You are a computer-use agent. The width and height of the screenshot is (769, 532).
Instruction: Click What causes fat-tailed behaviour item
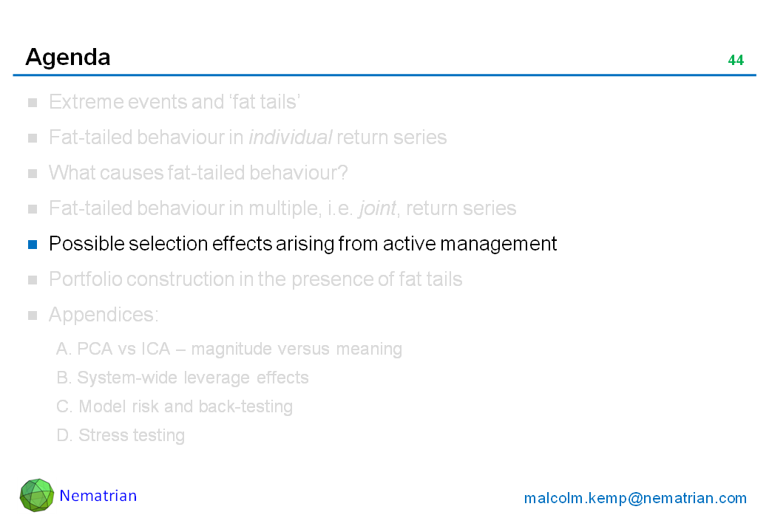tap(198, 173)
